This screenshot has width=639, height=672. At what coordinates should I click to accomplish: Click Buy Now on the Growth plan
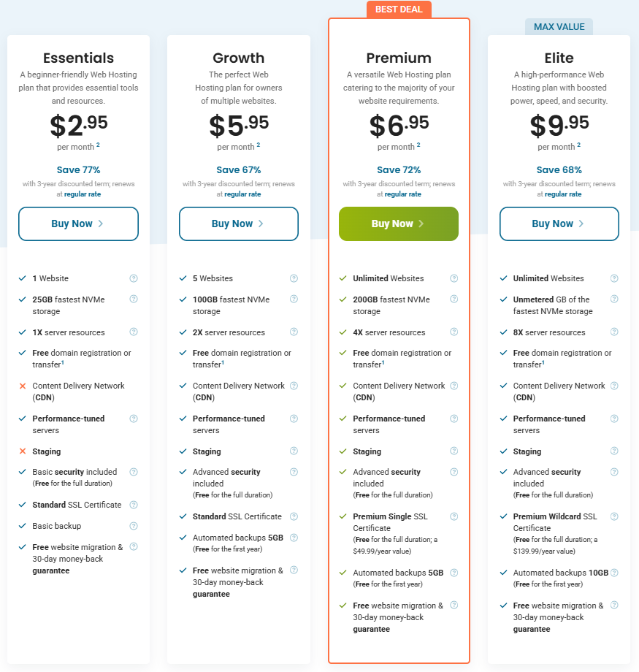tap(239, 224)
